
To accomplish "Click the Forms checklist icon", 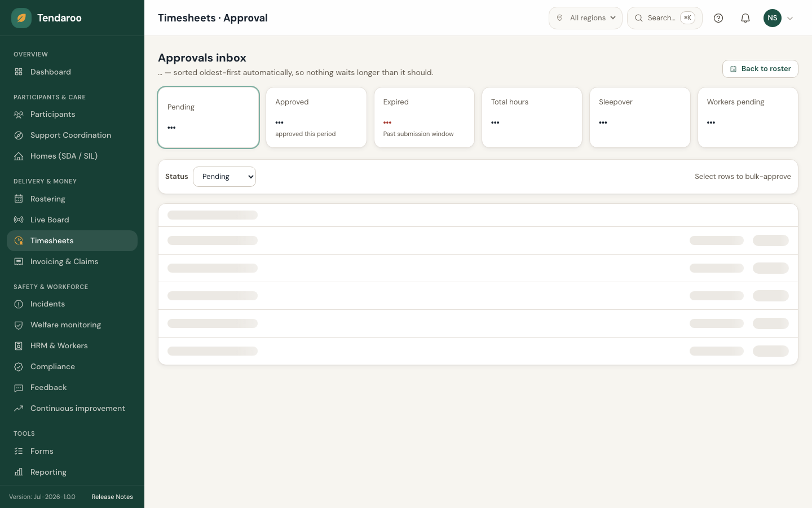I will tap(19, 451).
